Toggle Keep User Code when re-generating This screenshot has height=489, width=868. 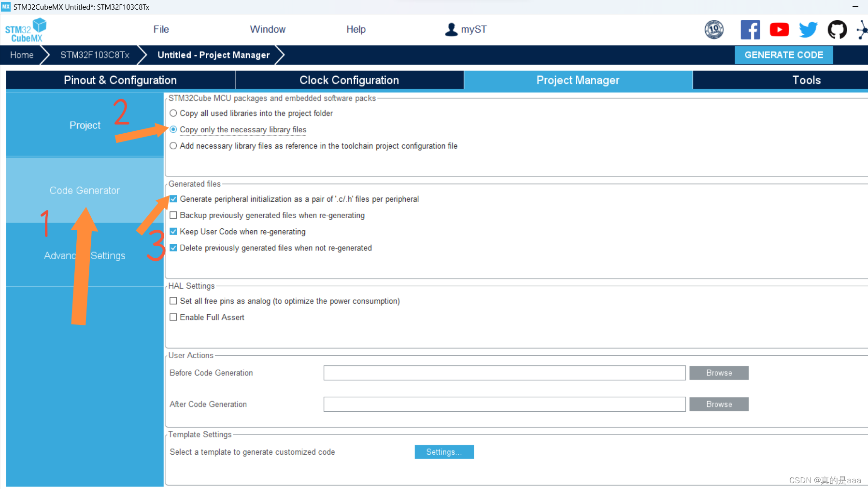pyautogui.click(x=173, y=232)
